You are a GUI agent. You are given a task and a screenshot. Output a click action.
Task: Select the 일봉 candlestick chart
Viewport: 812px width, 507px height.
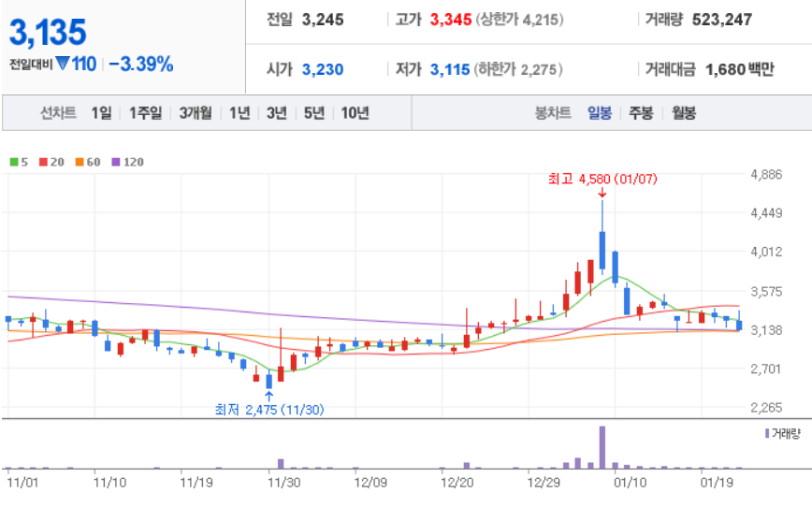[x=600, y=112]
